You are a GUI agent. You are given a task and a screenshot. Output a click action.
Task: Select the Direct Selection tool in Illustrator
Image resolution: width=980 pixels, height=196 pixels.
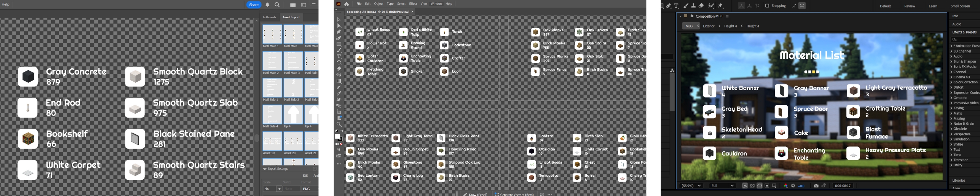(x=338, y=25)
